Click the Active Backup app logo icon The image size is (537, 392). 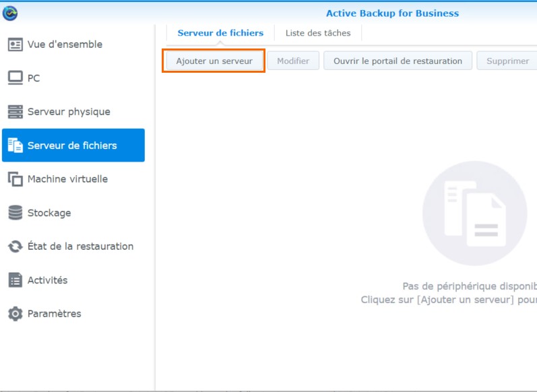(x=10, y=13)
